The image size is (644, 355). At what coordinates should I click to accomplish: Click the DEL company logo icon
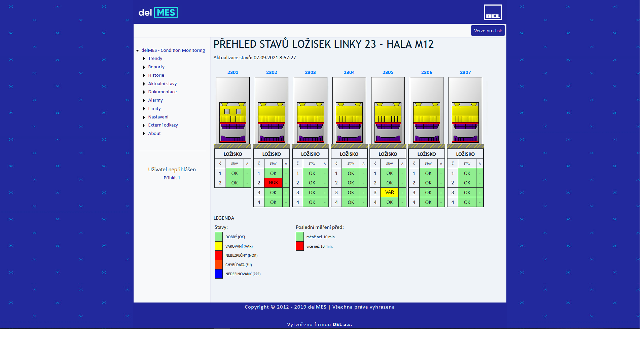point(493,12)
